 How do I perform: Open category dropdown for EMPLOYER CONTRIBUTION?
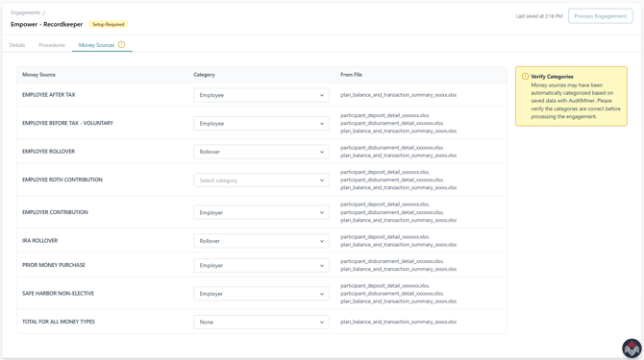point(261,212)
